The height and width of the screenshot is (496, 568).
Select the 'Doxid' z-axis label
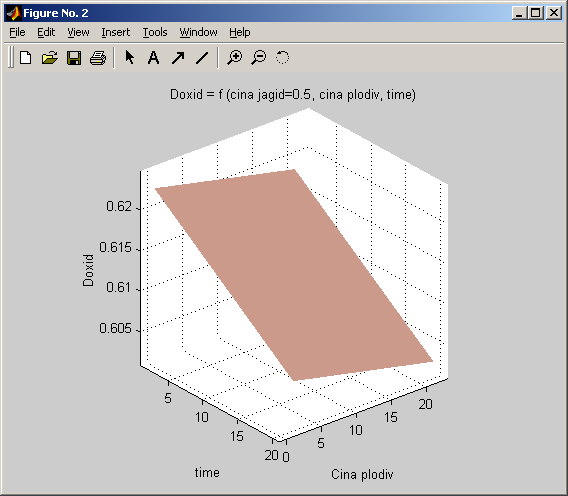[88, 270]
